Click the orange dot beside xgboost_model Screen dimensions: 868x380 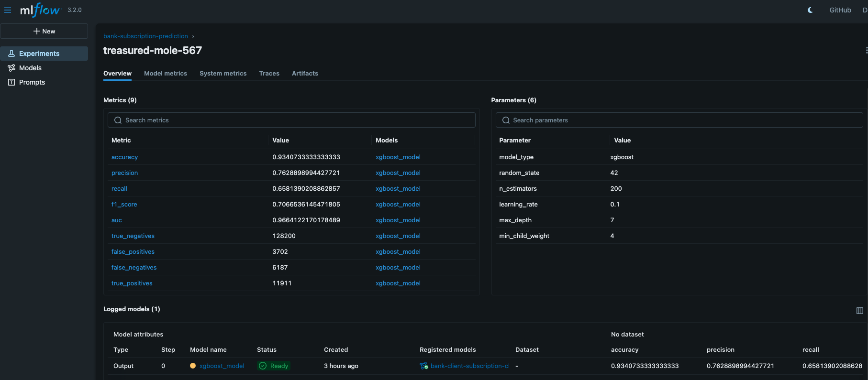tap(193, 366)
